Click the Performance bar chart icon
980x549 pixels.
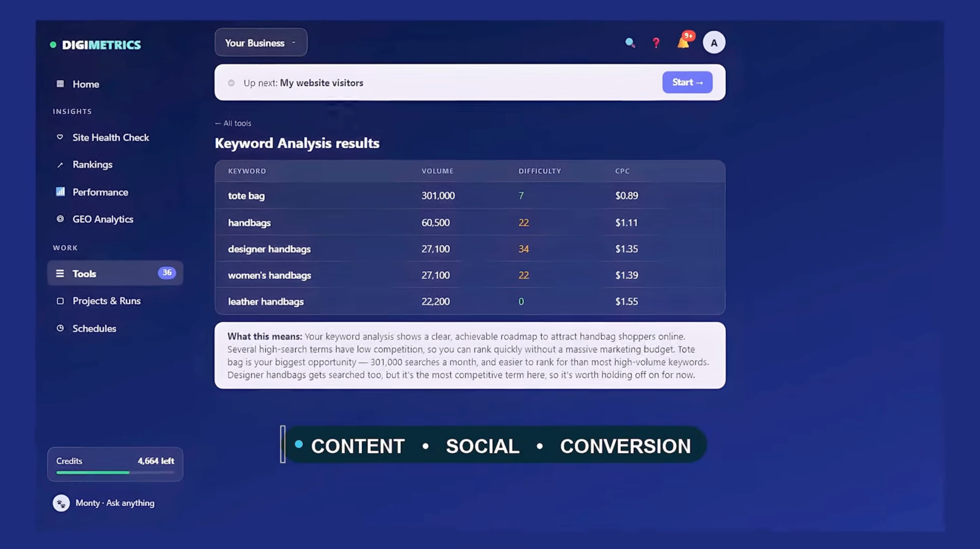point(60,192)
